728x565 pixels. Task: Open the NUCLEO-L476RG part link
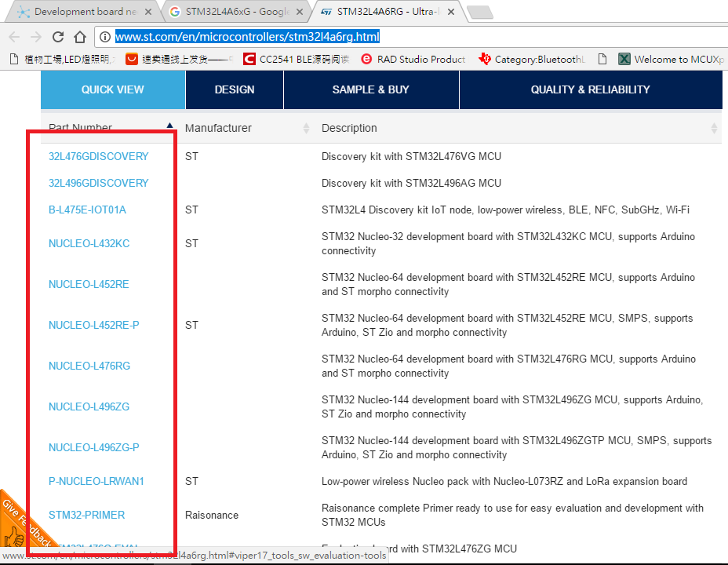[89, 366]
